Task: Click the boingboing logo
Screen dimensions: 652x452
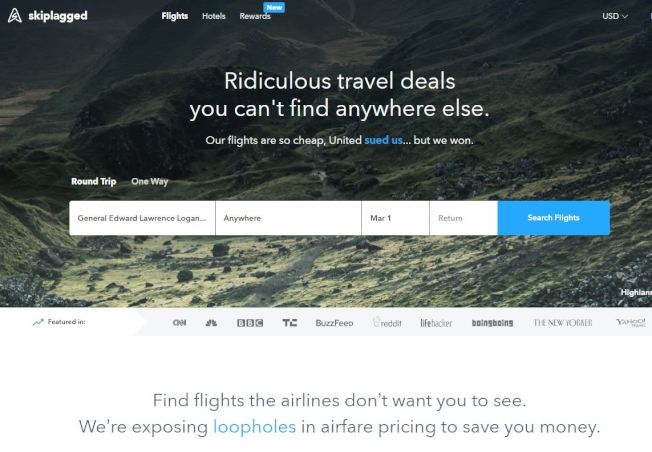Action: (492, 323)
